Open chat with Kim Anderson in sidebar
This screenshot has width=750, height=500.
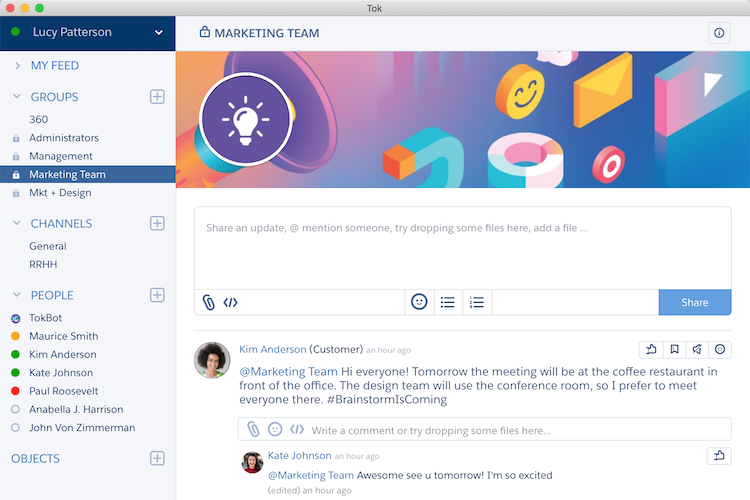[x=63, y=355]
